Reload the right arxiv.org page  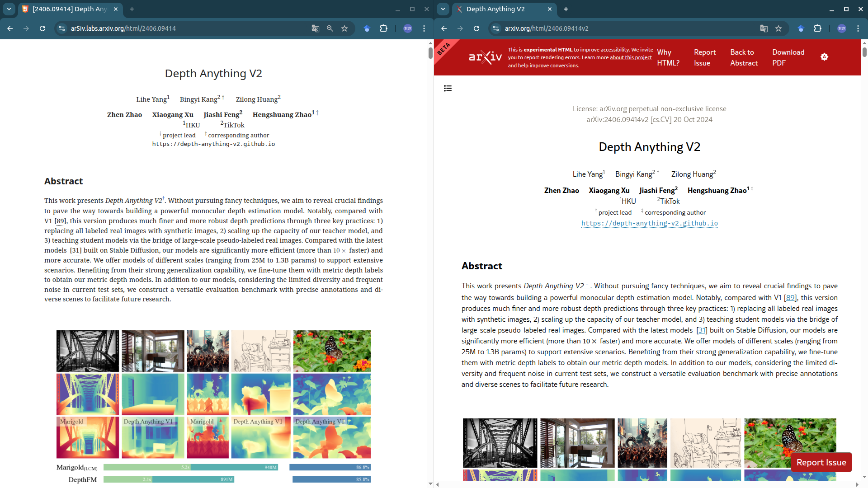coord(476,28)
